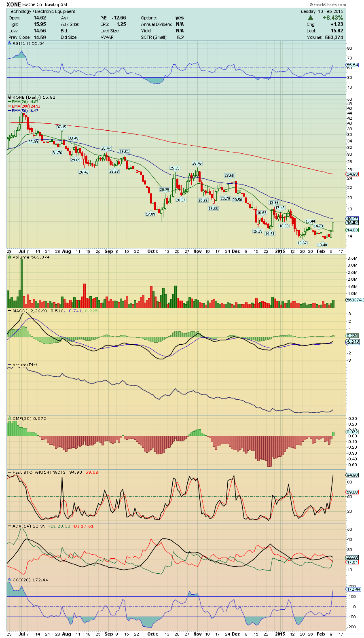364x638 pixels.
Task: Click the XONE ticker symbol title
Action: pyautogui.click(x=13, y=5)
